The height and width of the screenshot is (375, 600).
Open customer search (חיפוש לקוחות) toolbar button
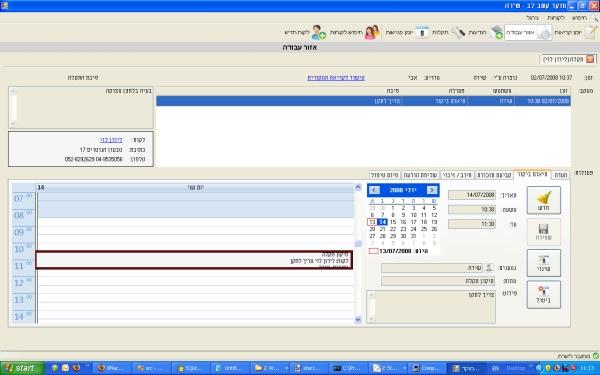[355, 33]
